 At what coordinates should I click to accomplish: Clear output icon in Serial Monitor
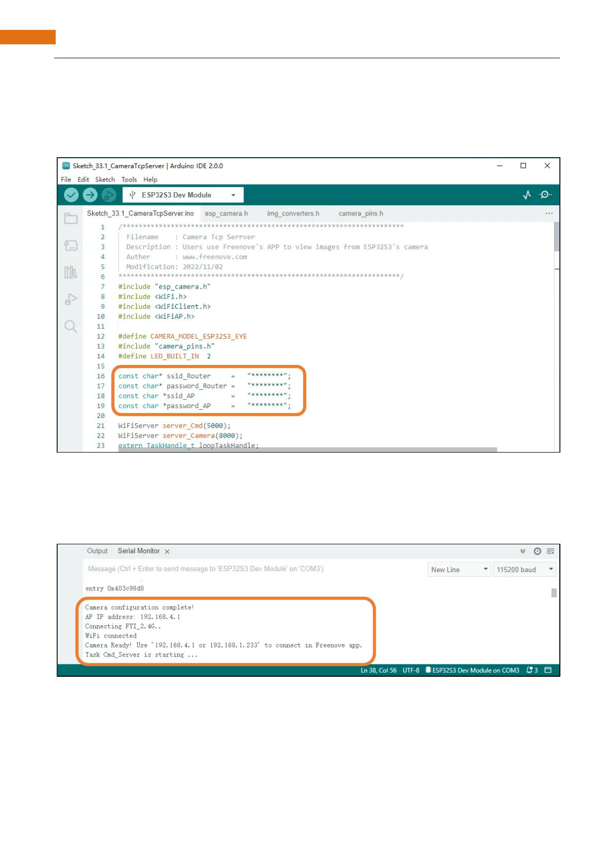click(x=551, y=551)
